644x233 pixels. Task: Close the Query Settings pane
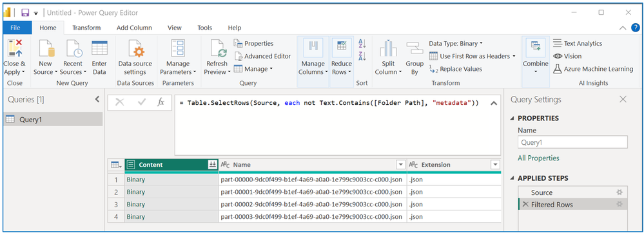click(x=623, y=99)
